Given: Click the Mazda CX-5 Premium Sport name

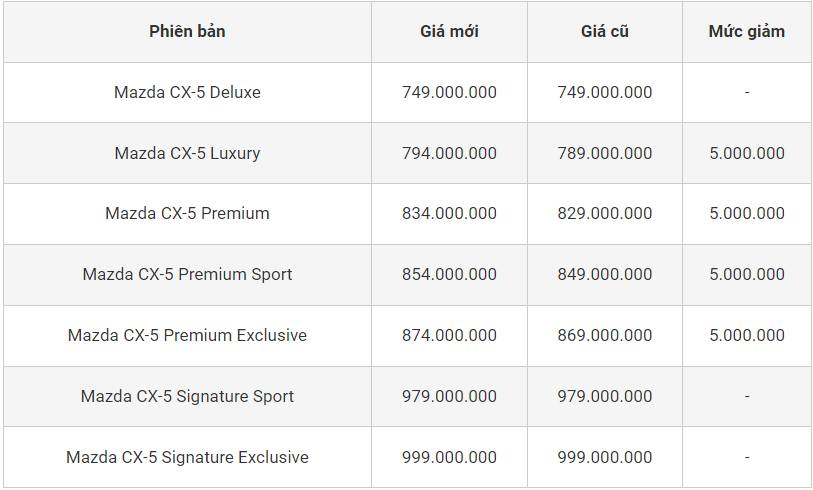Looking at the screenshot, I should 187,274.
